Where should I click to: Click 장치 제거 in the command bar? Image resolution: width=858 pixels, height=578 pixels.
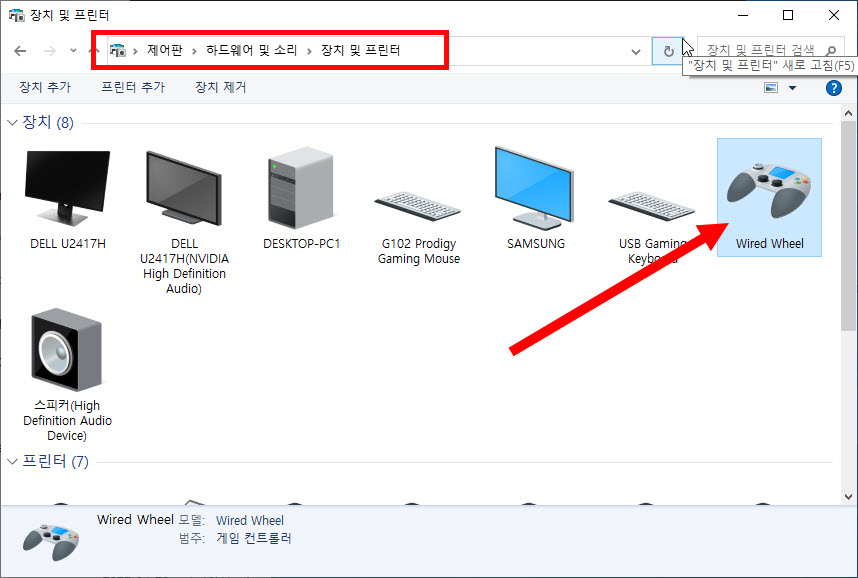tap(221, 88)
